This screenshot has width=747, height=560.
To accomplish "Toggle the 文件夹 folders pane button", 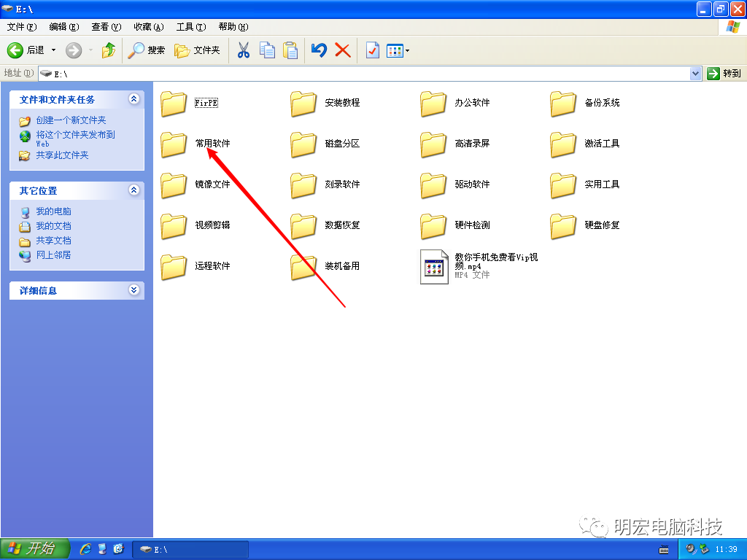I will pos(198,50).
